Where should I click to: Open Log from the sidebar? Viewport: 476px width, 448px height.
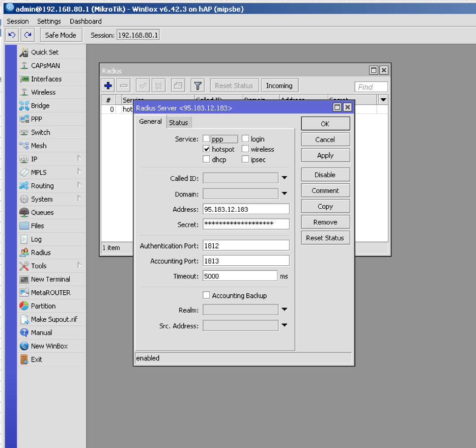(x=51, y=239)
